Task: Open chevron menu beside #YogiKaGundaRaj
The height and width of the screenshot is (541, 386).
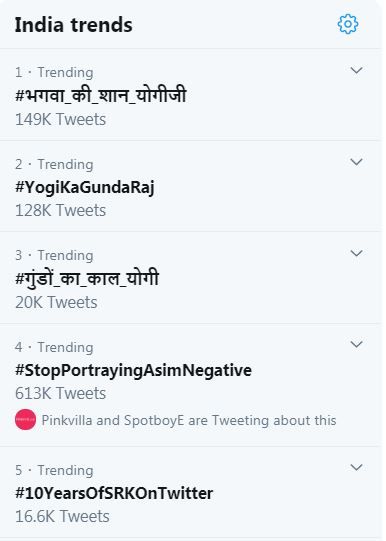Action: (x=356, y=162)
